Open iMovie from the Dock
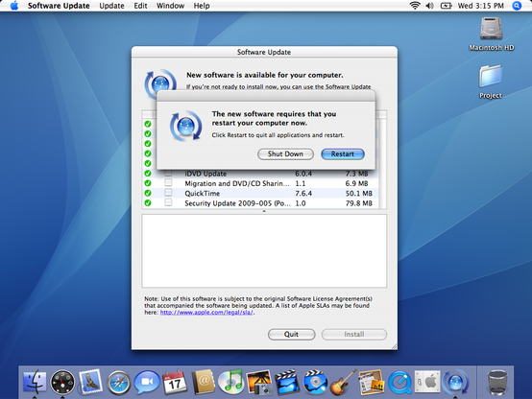The height and width of the screenshot is (399, 532). point(287,383)
